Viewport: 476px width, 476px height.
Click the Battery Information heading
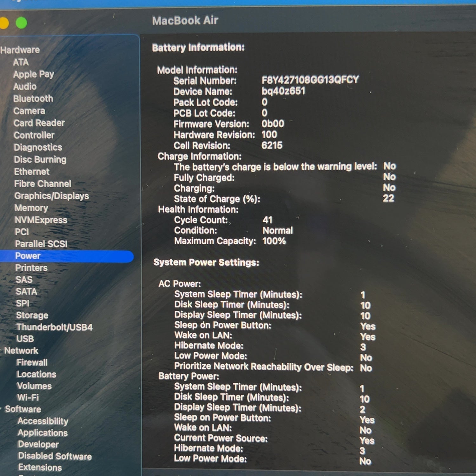coord(198,48)
